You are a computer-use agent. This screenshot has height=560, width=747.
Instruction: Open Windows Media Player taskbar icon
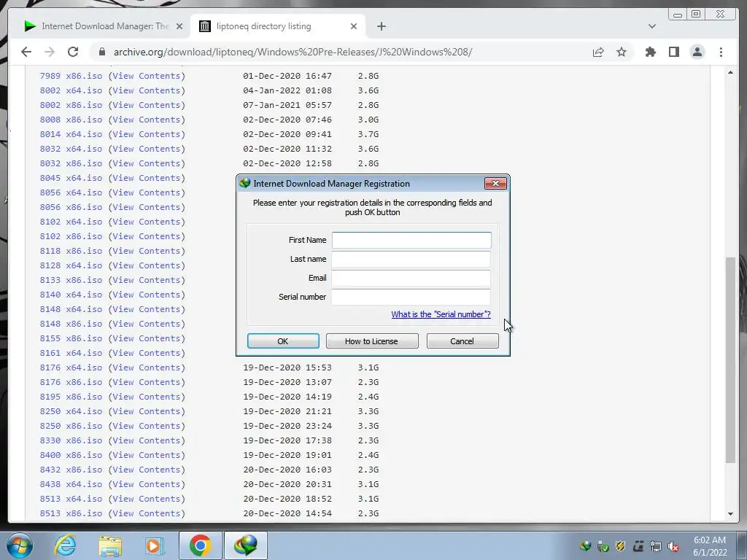(x=154, y=545)
